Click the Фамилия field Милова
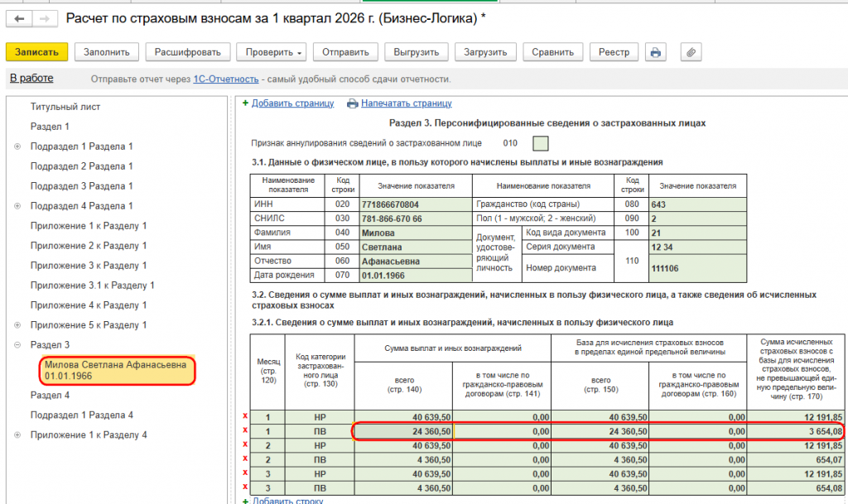The height and width of the screenshot is (504, 848). point(416,233)
